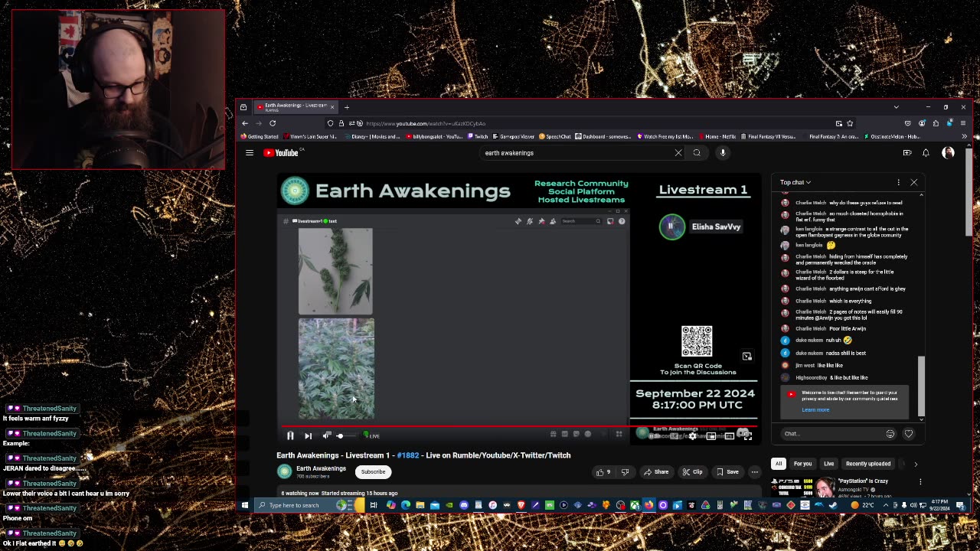Open chat emoji picker
The height and width of the screenshot is (551, 980).
point(890,434)
